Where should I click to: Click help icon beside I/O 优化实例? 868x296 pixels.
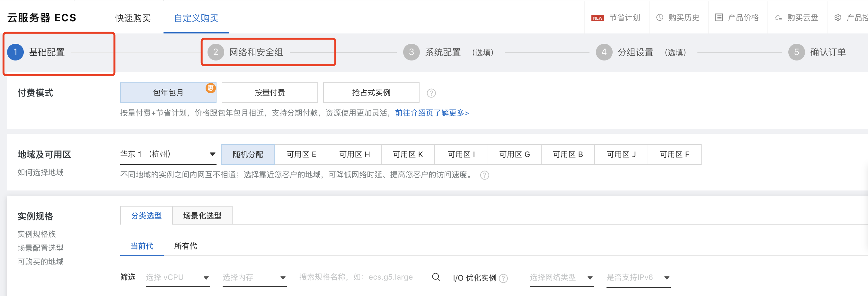click(503, 278)
